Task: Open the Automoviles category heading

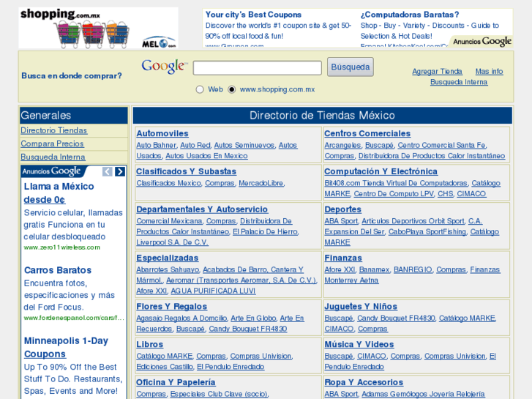Action: pyautogui.click(x=162, y=133)
